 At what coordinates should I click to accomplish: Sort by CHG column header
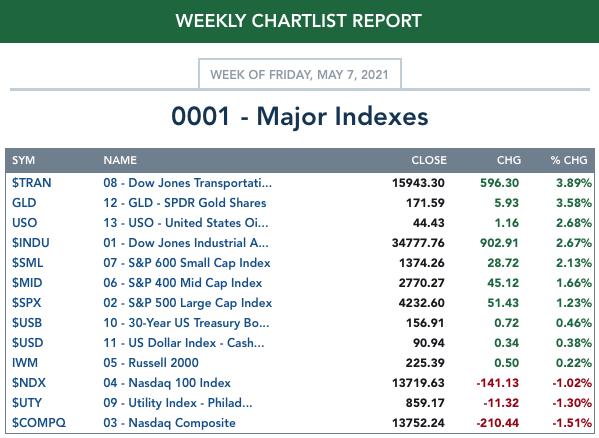tap(508, 160)
